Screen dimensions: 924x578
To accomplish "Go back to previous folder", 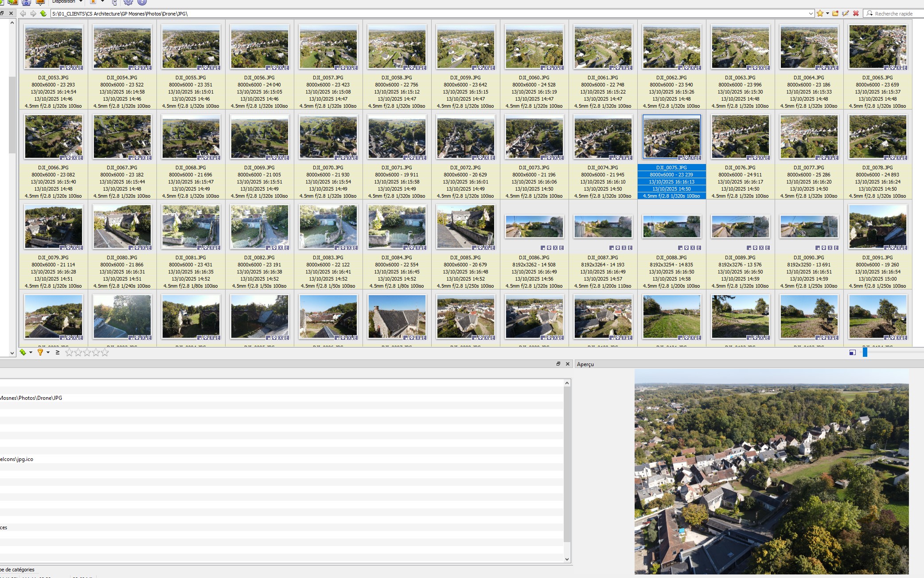I will tap(23, 14).
